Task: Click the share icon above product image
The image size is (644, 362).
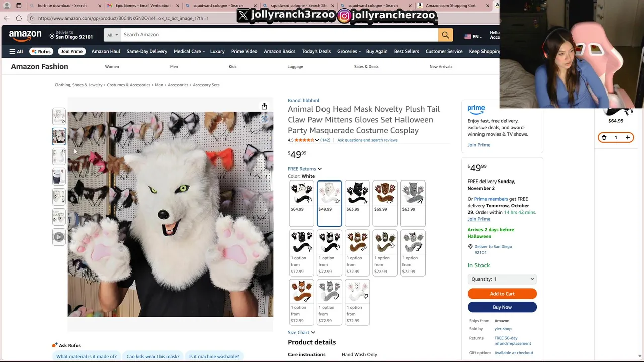Action: (x=264, y=106)
